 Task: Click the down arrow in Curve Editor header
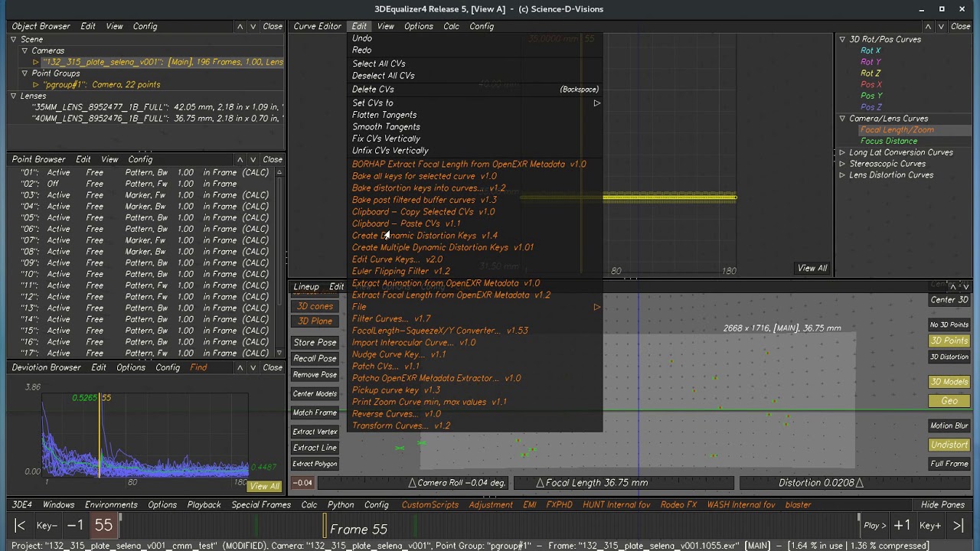[942, 26]
